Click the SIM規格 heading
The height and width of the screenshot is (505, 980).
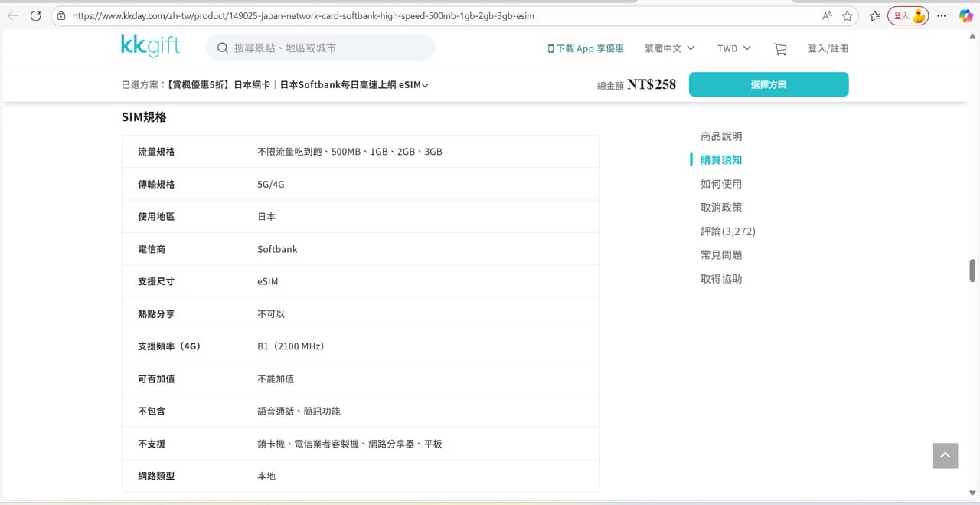click(144, 117)
